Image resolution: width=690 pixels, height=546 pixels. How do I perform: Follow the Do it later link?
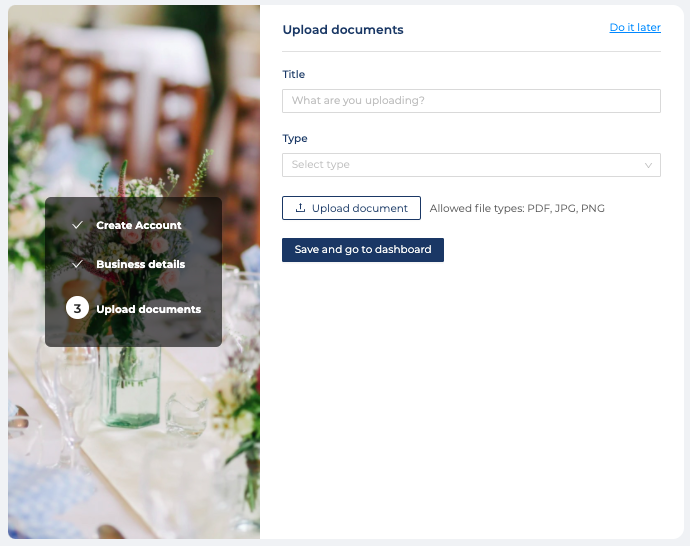click(x=635, y=28)
